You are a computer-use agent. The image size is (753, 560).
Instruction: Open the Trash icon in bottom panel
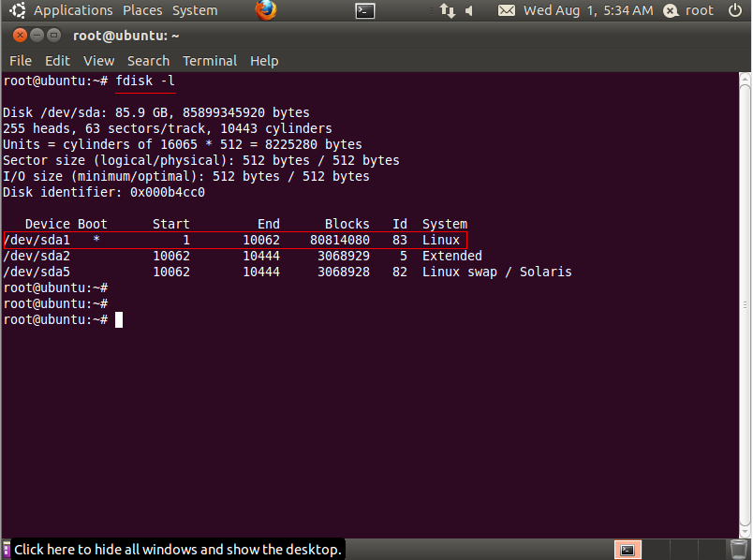[738, 549]
